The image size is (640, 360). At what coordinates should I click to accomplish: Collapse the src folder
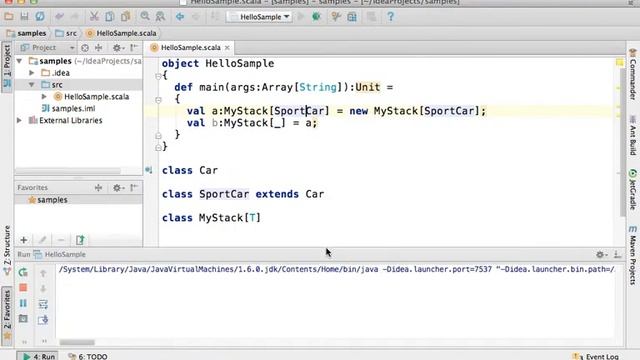pyautogui.click(x=31, y=84)
